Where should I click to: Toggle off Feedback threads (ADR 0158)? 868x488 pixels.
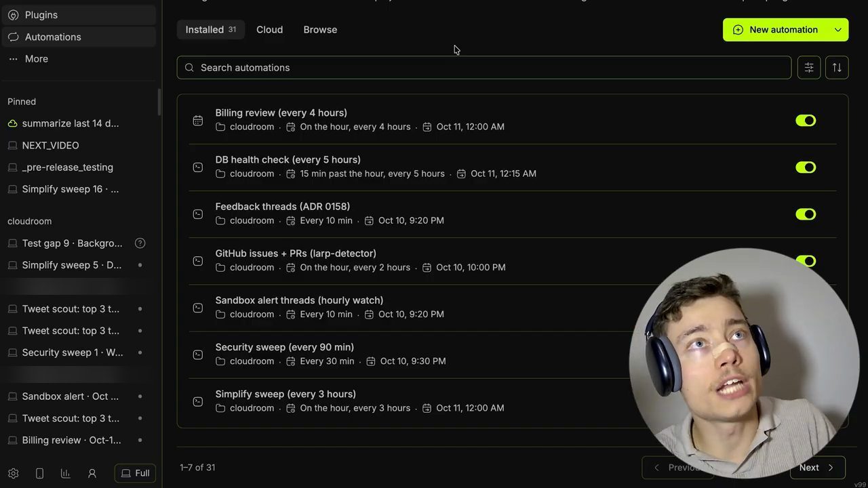click(806, 214)
